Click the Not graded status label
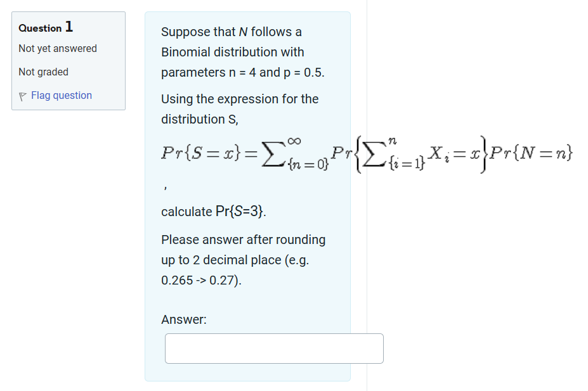 (x=42, y=72)
